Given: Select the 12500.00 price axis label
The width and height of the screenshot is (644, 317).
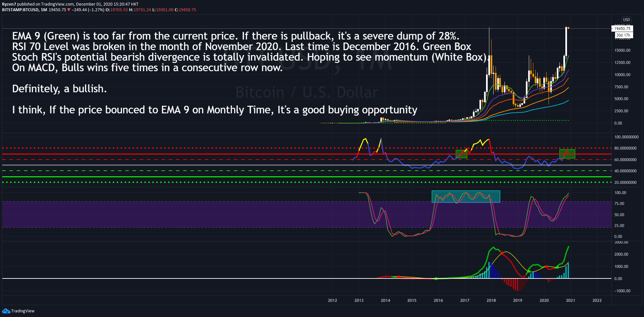Looking at the screenshot, I should (x=622, y=63).
